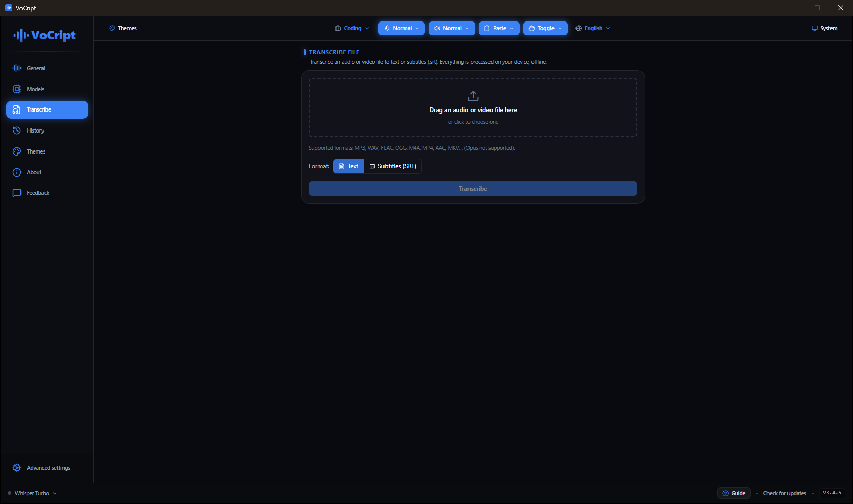The height and width of the screenshot is (504, 853).
Task: Switch the System theme mode toggle
Action: [x=824, y=28]
